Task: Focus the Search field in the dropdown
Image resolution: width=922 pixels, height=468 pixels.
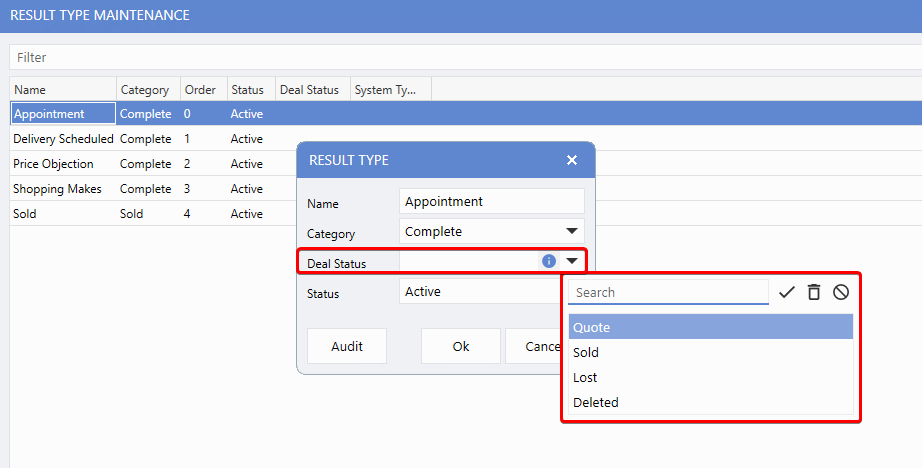Action: point(667,292)
